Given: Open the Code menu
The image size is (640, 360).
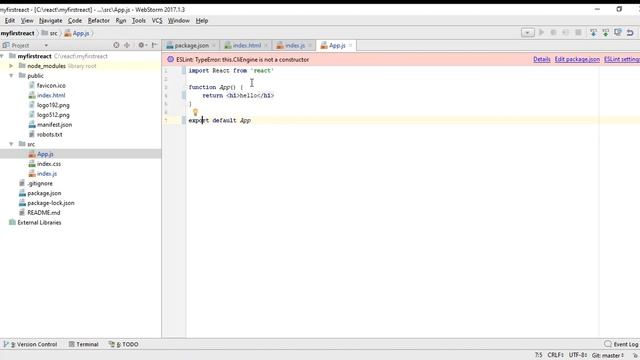Looking at the screenshot, I should point(75,20).
